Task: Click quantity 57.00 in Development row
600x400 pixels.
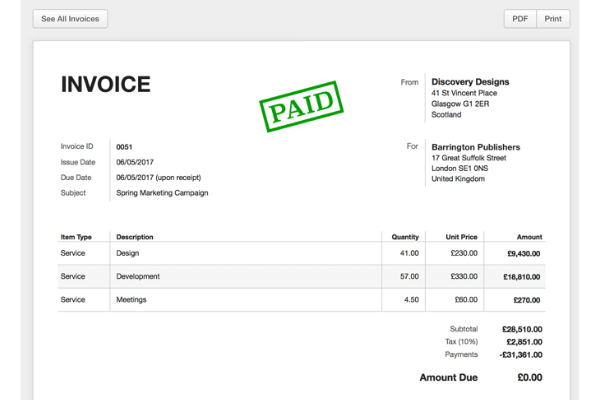Action: pyautogui.click(x=409, y=276)
